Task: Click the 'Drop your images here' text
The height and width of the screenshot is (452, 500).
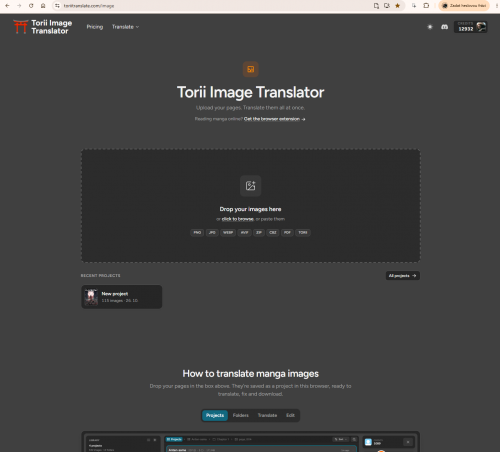Action: coord(250,209)
